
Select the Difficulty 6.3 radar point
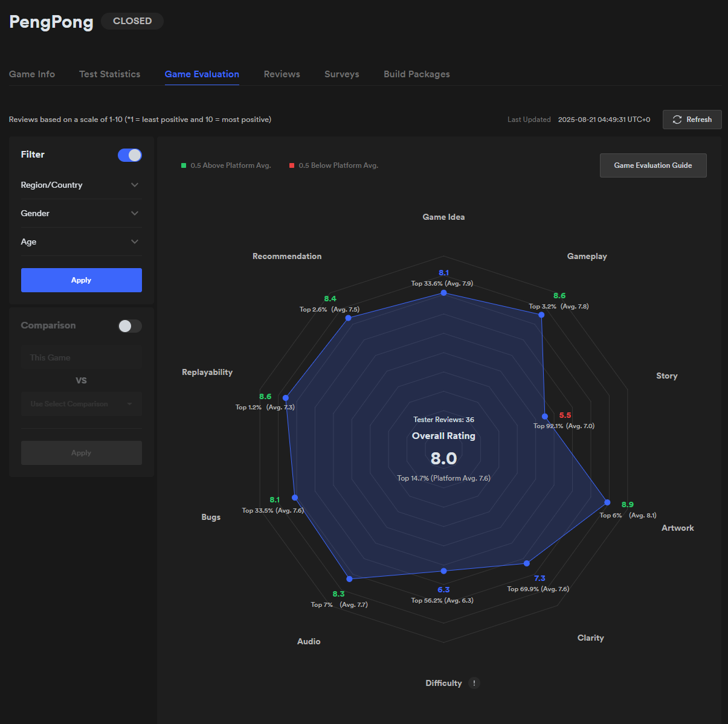pyautogui.click(x=444, y=571)
